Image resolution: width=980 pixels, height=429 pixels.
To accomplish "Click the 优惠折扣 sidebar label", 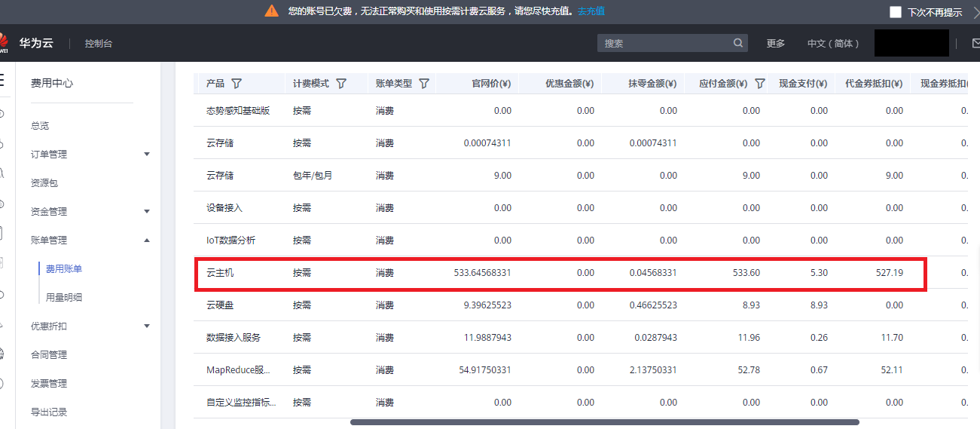I will (49, 326).
